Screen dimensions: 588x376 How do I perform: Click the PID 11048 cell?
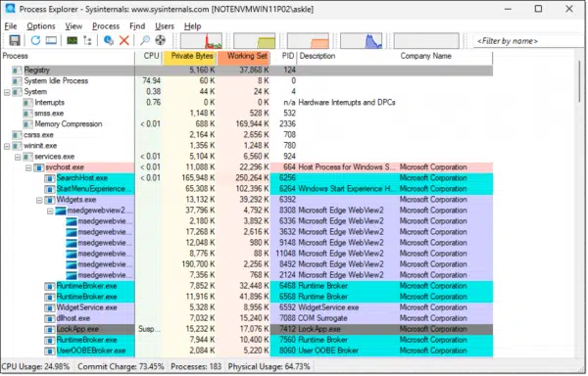(x=285, y=254)
